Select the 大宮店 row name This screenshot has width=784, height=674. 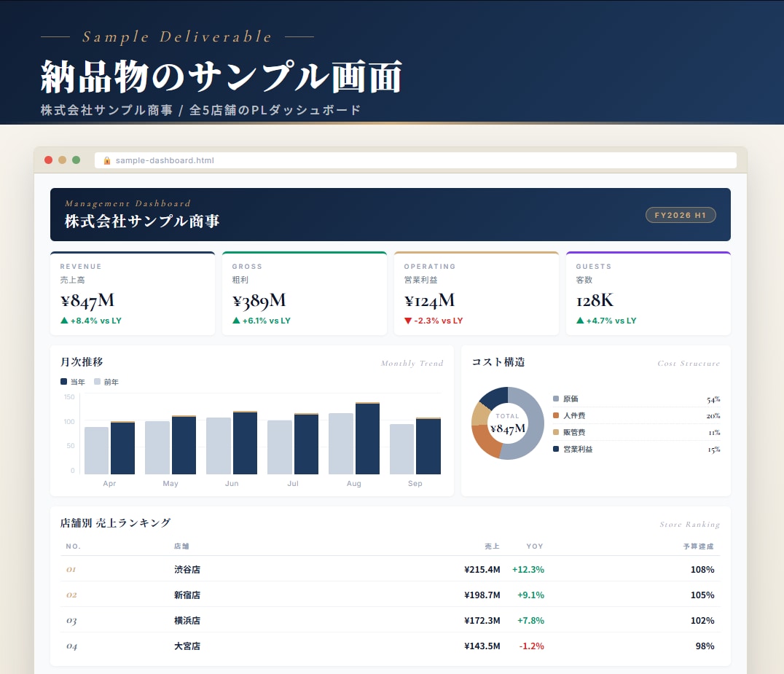(x=187, y=646)
